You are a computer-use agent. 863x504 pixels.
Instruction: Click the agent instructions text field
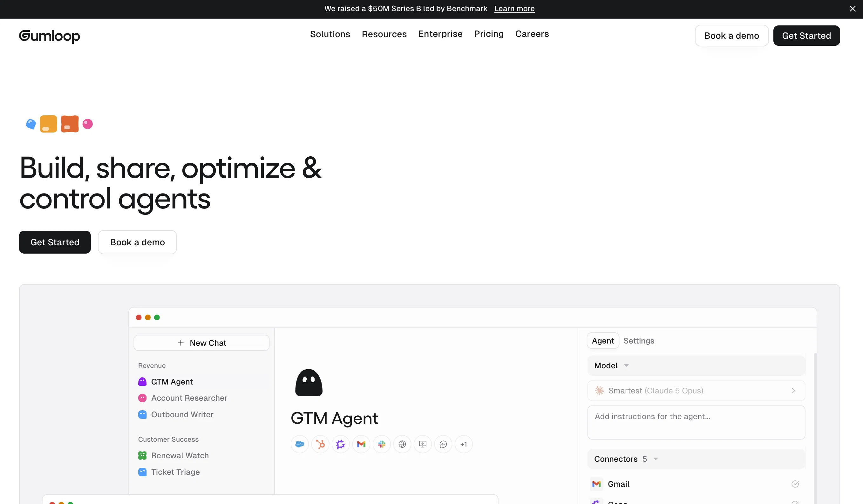click(x=696, y=423)
